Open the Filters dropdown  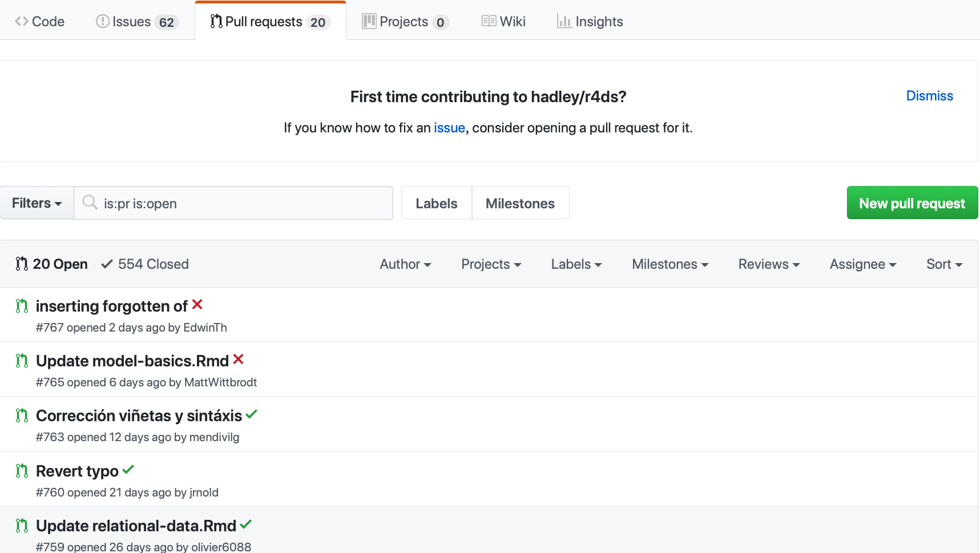37,203
